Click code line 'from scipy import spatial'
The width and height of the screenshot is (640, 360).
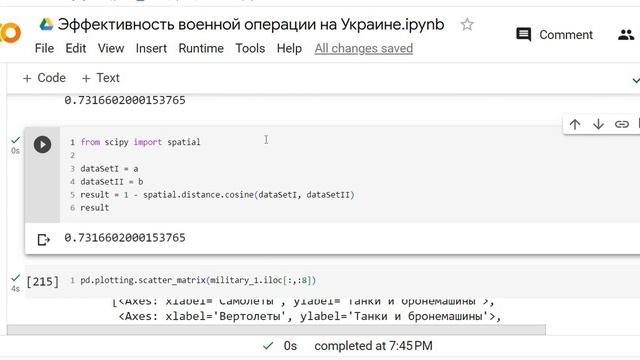coord(140,142)
